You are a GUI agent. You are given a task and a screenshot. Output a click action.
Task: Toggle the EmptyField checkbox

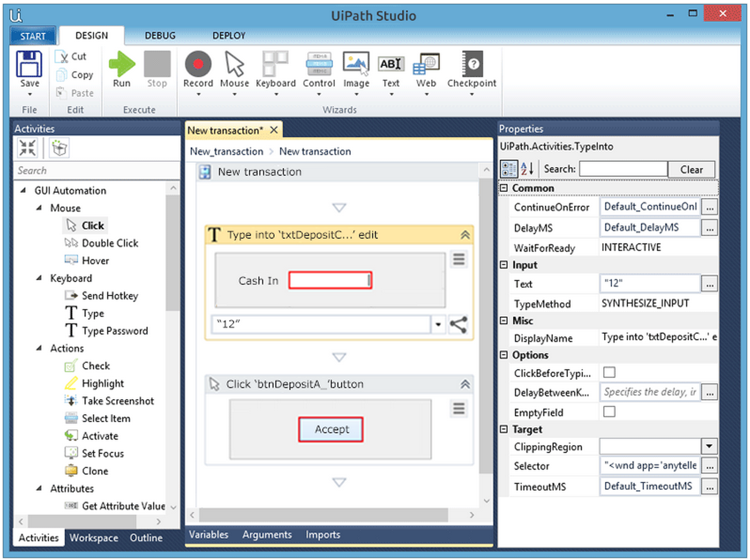click(x=609, y=412)
